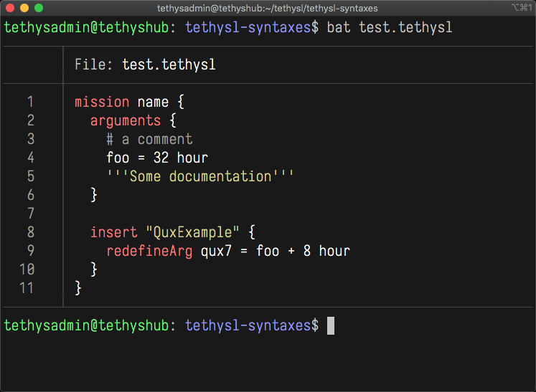Screen dimensions: 536x392
Task: Click the window title bar path text
Action: coord(268,8)
